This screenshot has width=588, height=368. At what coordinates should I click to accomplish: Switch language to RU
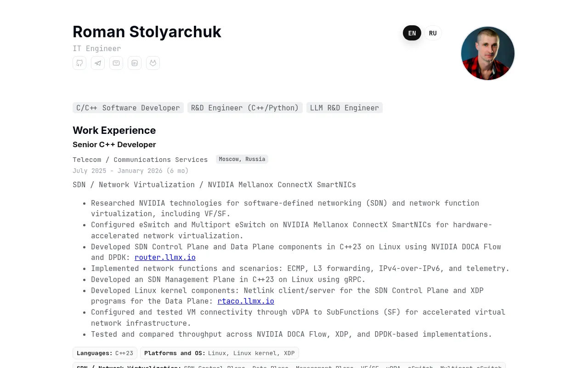(x=433, y=33)
